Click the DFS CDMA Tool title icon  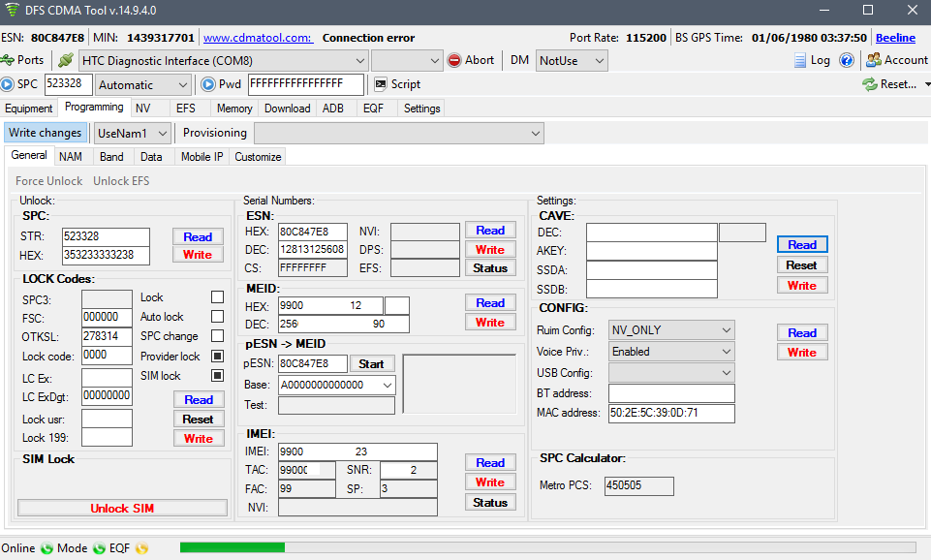point(12,10)
